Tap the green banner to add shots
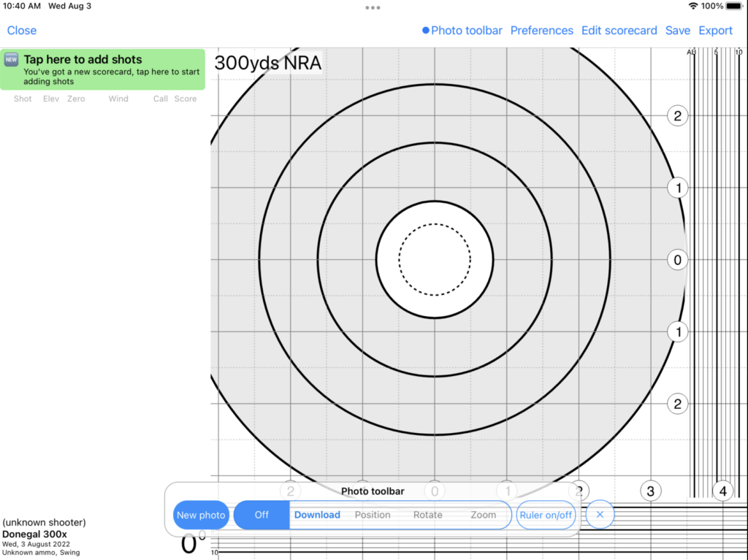The image size is (748, 560). pyautogui.click(x=102, y=69)
